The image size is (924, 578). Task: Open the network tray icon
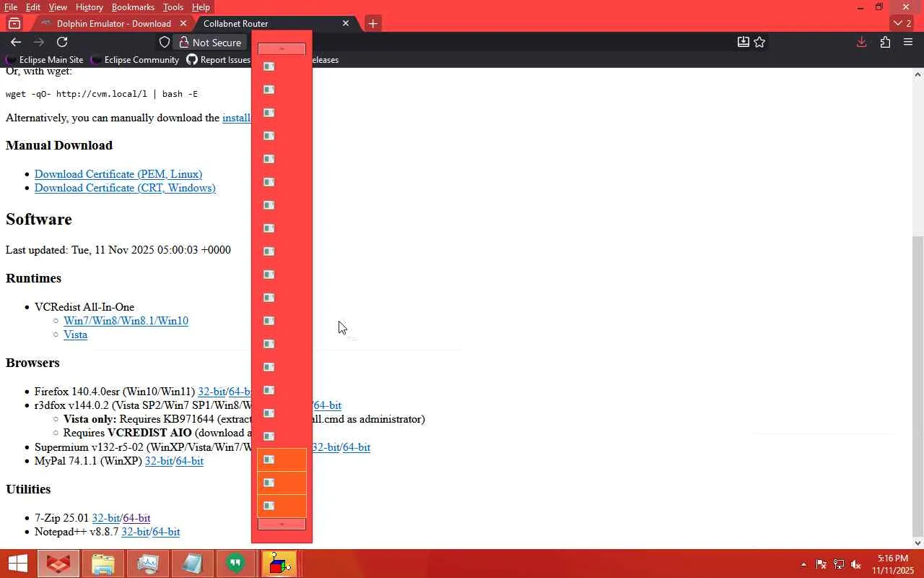click(x=839, y=564)
